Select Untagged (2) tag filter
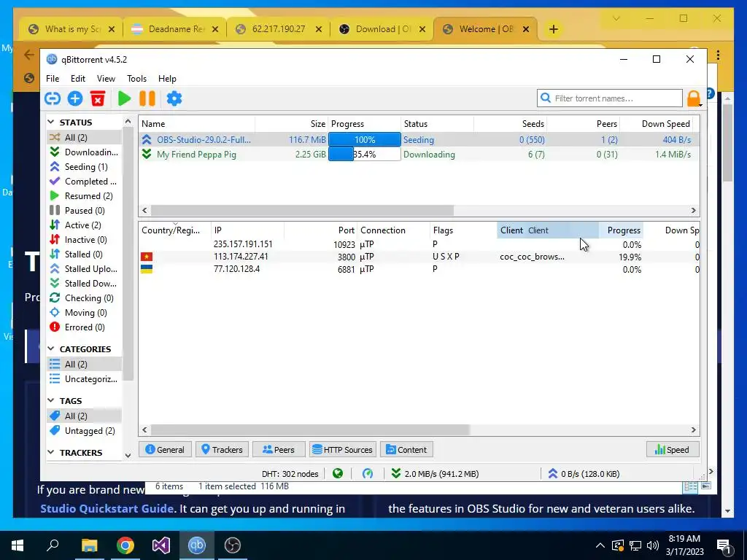Image resolution: width=747 pixels, height=560 pixels. (x=85, y=430)
